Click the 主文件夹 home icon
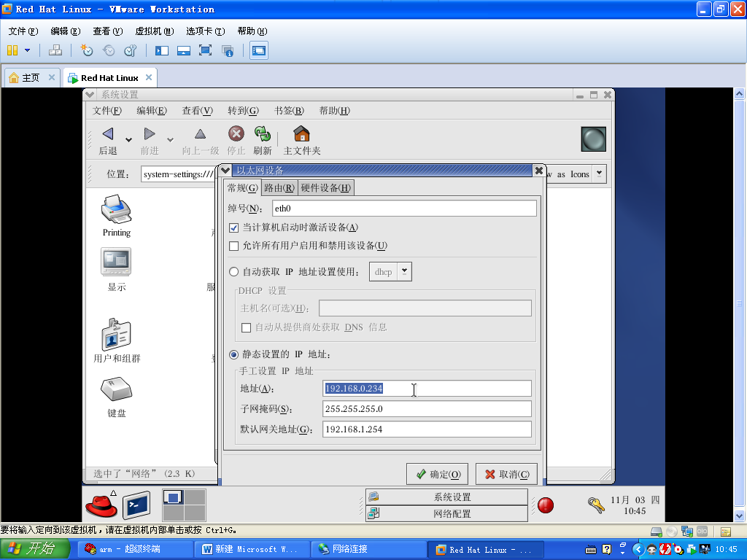747x560 pixels. coord(301,134)
